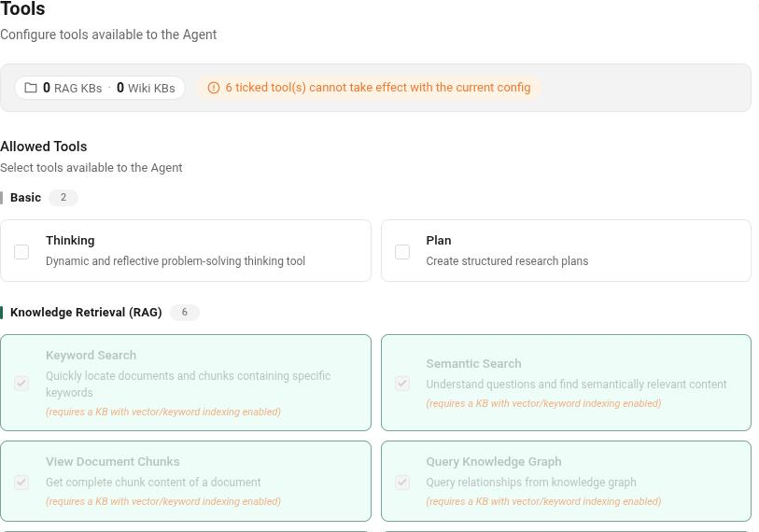Image resolution: width=759 pixels, height=532 pixels.
Task: Click the Tools page title
Action: 22,8
